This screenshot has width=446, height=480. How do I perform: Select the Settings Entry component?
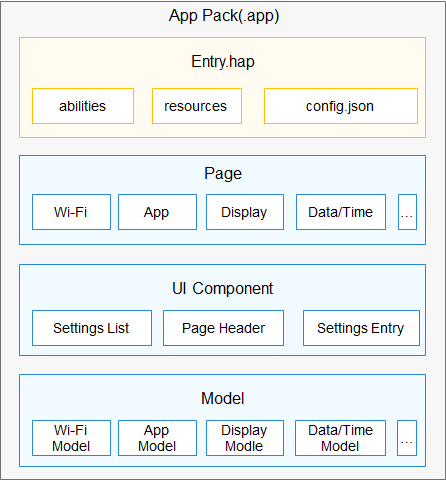pos(361,328)
